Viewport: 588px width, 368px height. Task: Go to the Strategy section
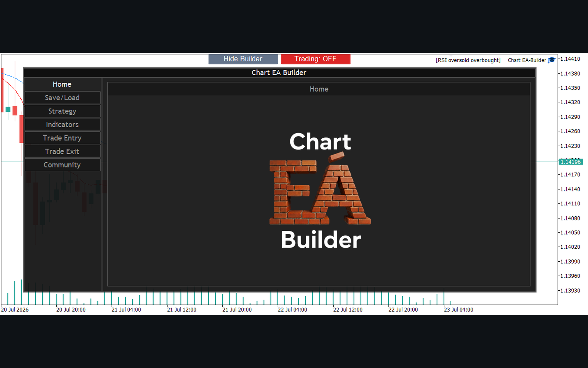[62, 111]
